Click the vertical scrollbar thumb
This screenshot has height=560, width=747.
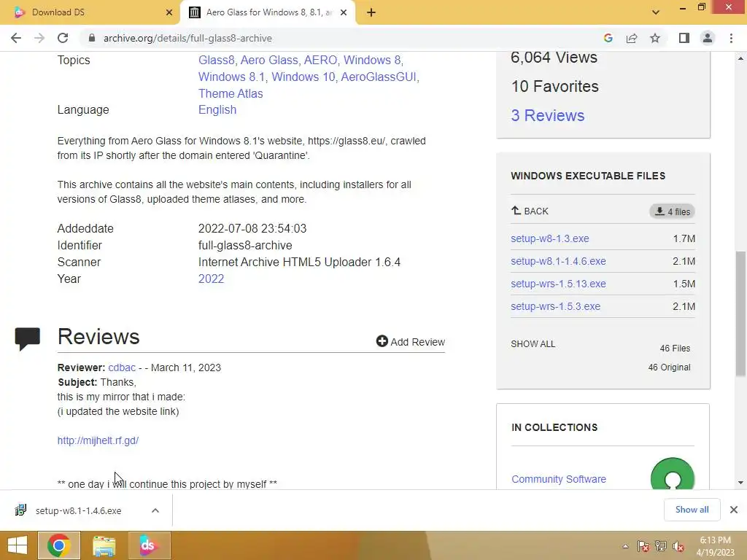click(x=740, y=314)
